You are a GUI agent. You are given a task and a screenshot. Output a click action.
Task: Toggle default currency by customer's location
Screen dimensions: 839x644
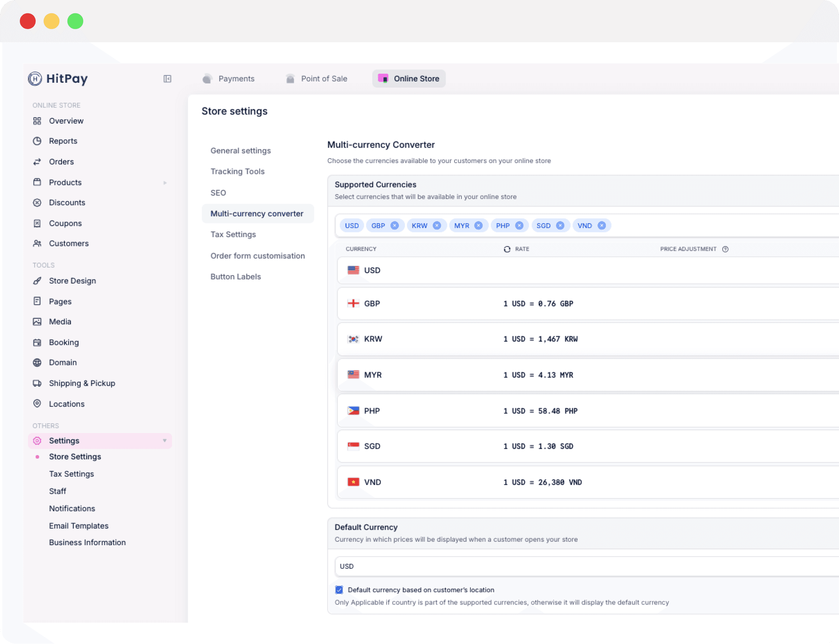click(x=339, y=590)
